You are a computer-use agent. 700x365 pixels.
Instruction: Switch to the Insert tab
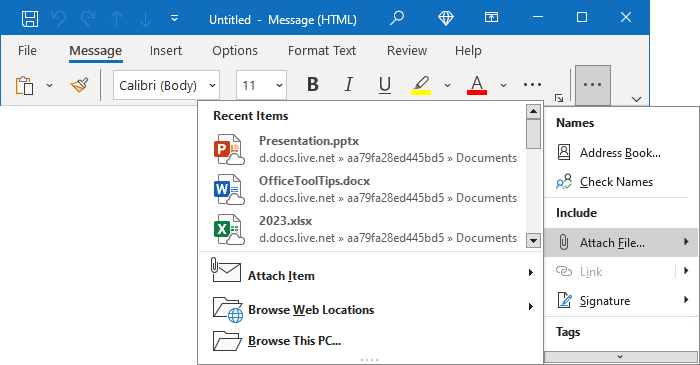[x=166, y=50]
